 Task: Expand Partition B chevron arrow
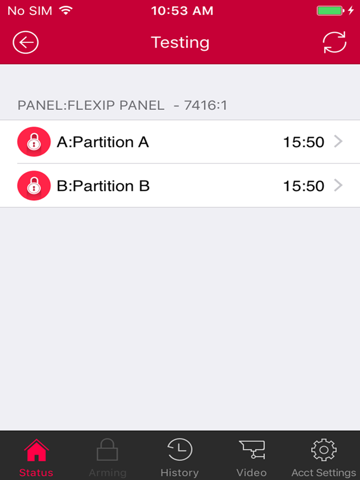pyautogui.click(x=338, y=185)
